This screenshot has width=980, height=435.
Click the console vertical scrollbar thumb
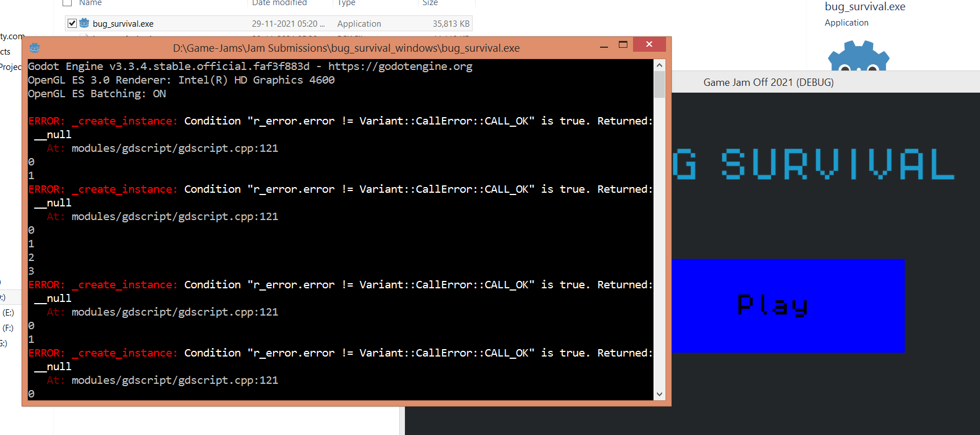pyautogui.click(x=659, y=84)
